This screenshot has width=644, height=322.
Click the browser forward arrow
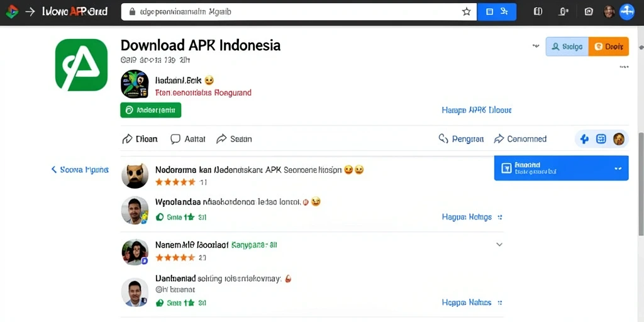click(x=30, y=11)
